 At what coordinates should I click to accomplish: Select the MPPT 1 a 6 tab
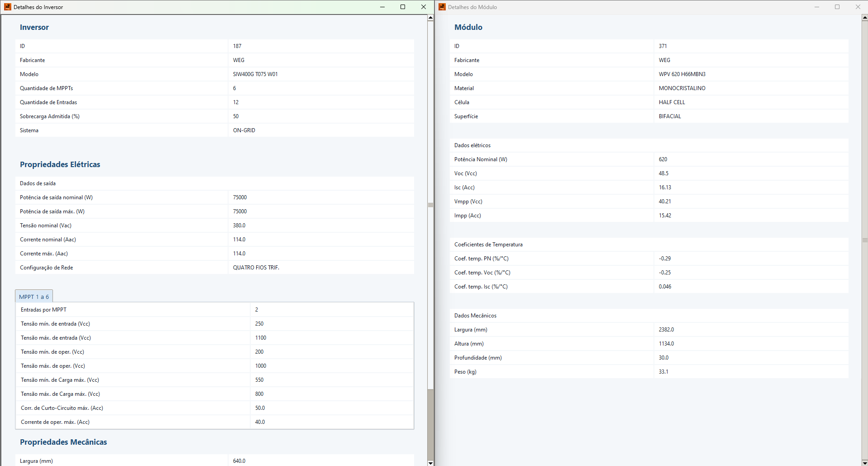point(34,296)
